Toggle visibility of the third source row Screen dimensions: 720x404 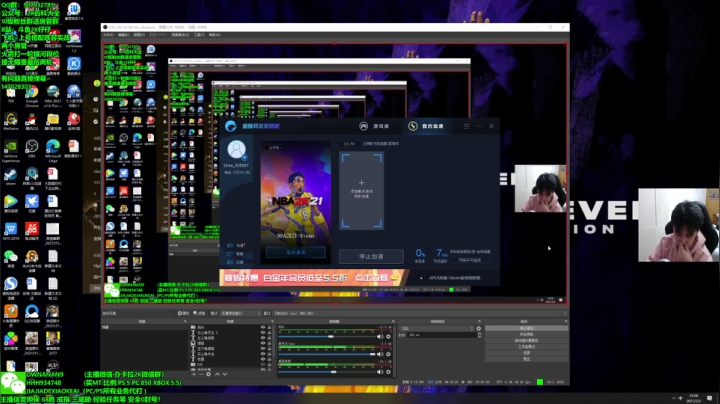263,337
